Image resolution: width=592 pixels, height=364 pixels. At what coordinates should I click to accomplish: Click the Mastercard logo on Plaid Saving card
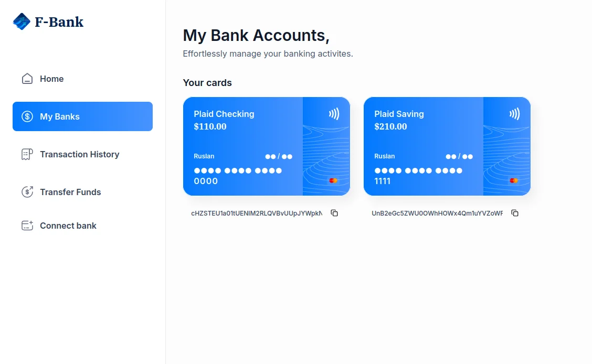coord(514,180)
